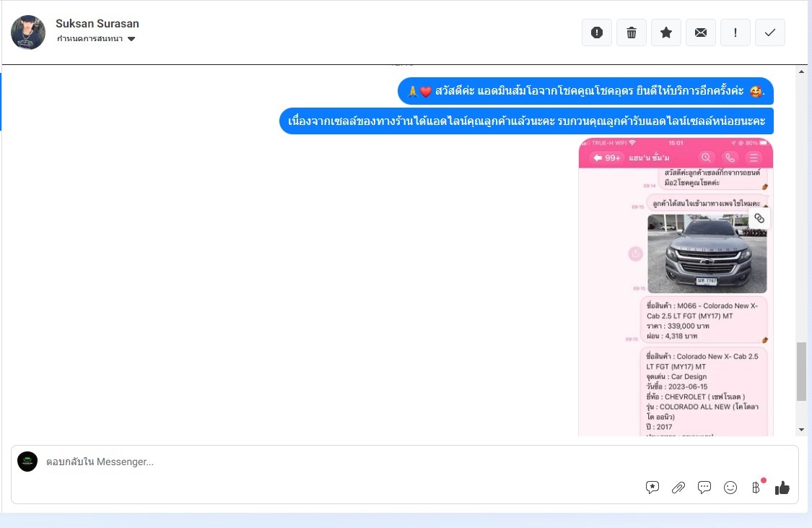Screen dimensions: 812x528
Task: Click the hamburger menu in LINE screenshot
Action: coord(754,157)
